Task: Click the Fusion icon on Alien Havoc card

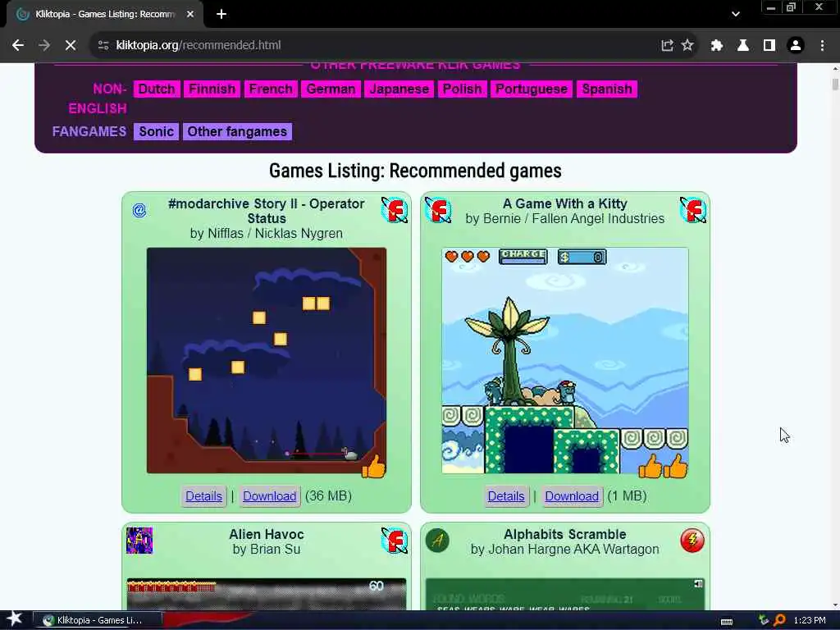Action: coord(395,541)
